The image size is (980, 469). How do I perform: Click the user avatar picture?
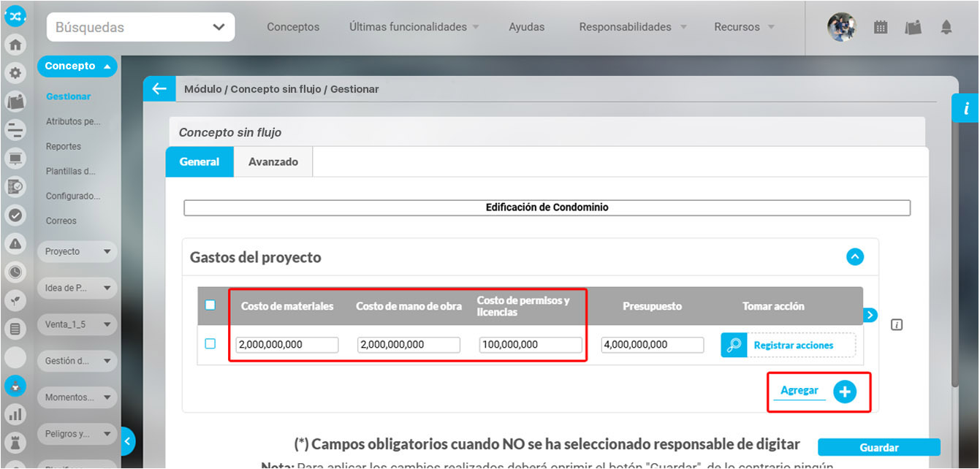[841, 27]
